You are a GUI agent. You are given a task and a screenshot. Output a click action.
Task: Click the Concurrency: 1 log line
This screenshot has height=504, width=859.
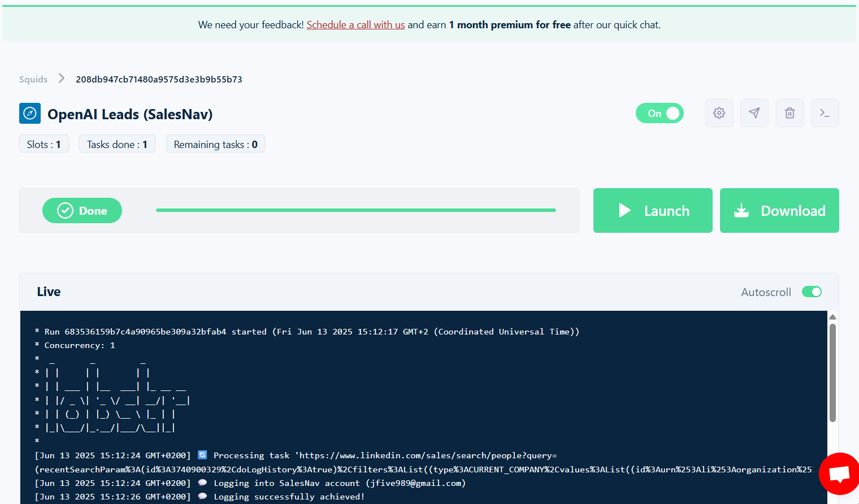[75, 345]
